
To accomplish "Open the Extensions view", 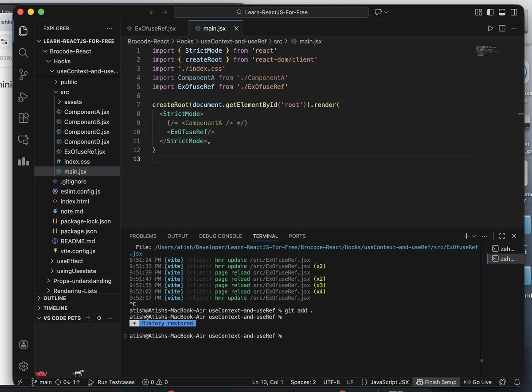I will click(23, 118).
